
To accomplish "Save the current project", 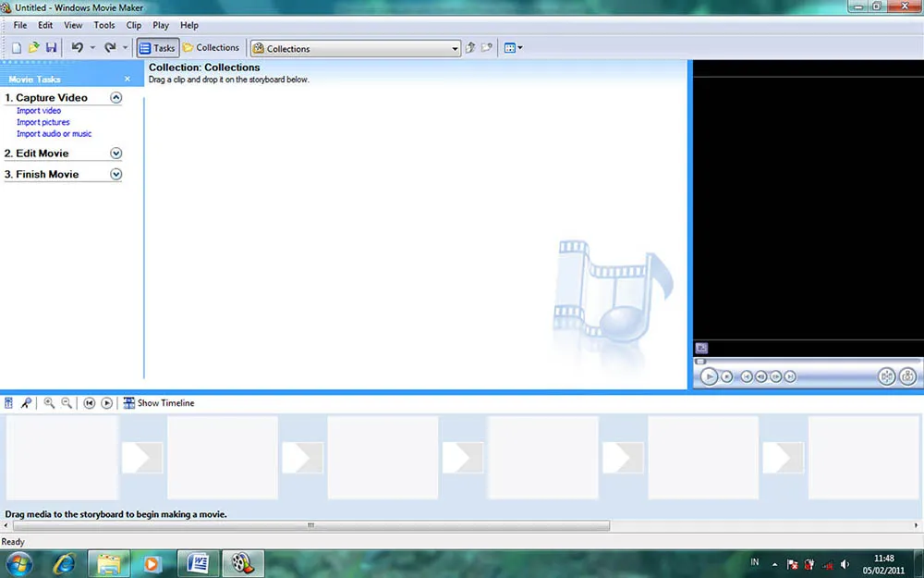I will pyautogui.click(x=52, y=47).
